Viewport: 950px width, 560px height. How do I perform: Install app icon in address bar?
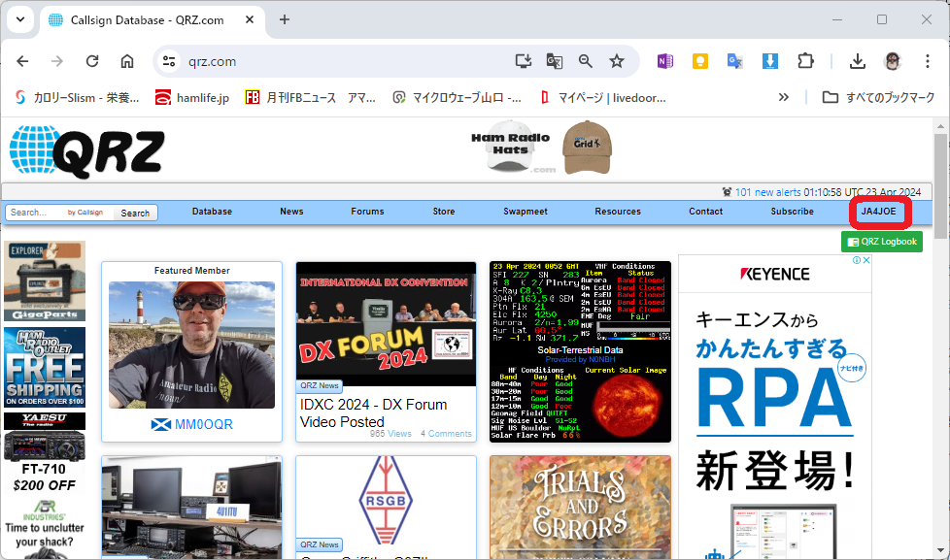[x=524, y=61]
